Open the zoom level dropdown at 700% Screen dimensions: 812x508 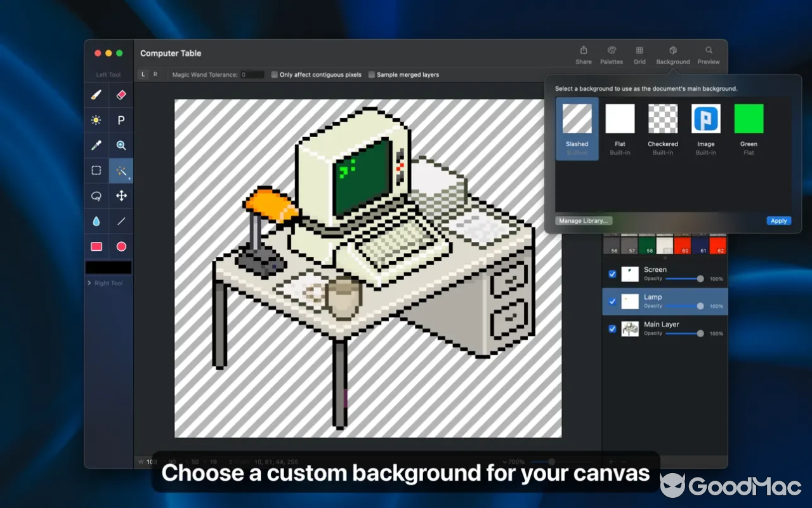tap(514, 462)
